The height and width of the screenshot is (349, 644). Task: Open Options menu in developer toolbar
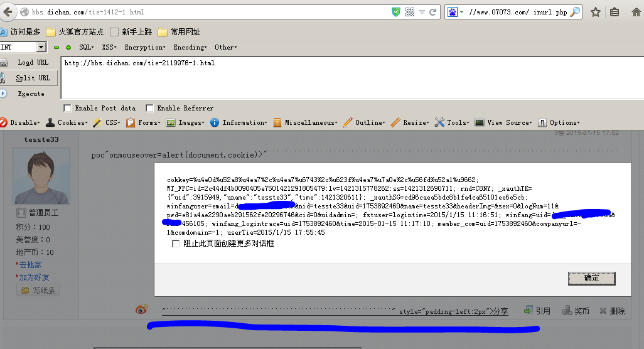(x=559, y=122)
